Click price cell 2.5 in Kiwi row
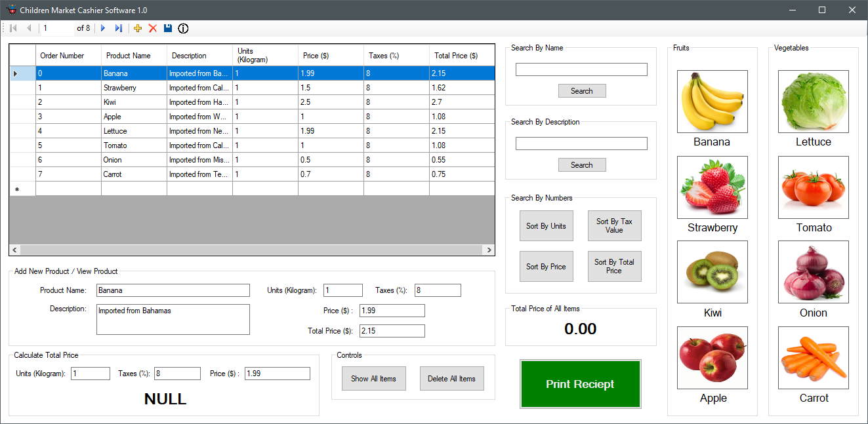This screenshot has width=868, height=424. [x=331, y=102]
